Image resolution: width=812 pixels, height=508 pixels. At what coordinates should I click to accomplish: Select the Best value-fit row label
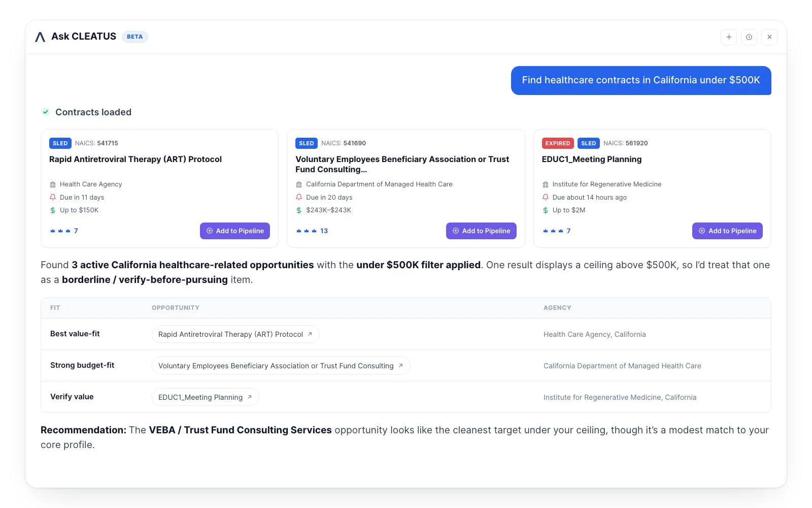tap(75, 334)
